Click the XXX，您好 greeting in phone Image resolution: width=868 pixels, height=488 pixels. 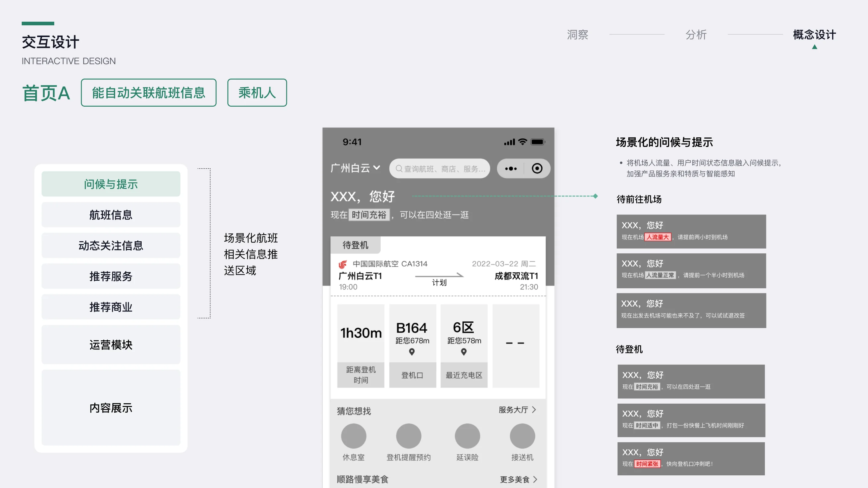pos(363,196)
